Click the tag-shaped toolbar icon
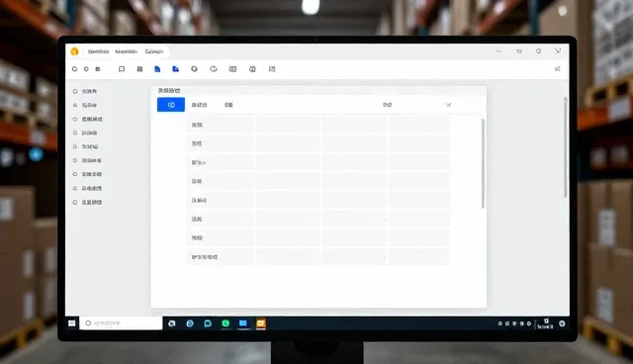This screenshot has height=364, width=633. (x=194, y=69)
